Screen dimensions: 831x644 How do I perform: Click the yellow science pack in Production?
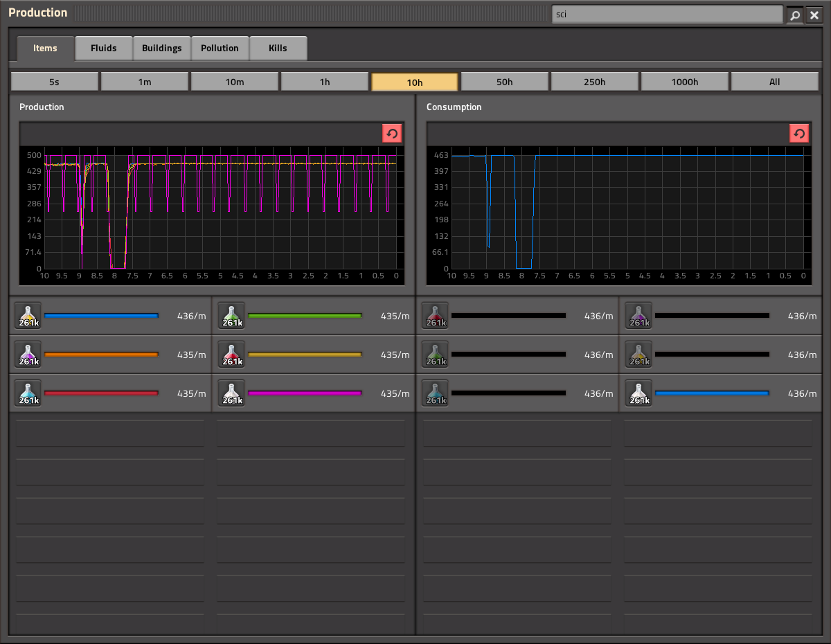click(x=28, y=316)
